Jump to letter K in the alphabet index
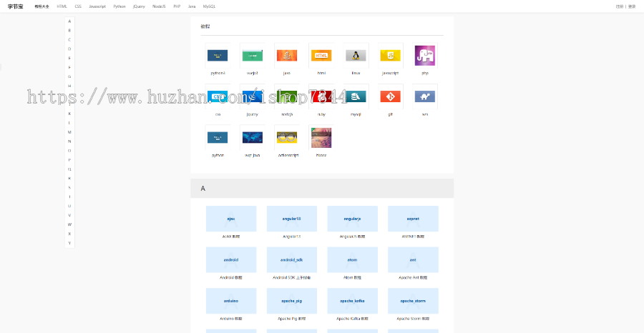This screenshot has height=333, width=644. coord(69,114)
